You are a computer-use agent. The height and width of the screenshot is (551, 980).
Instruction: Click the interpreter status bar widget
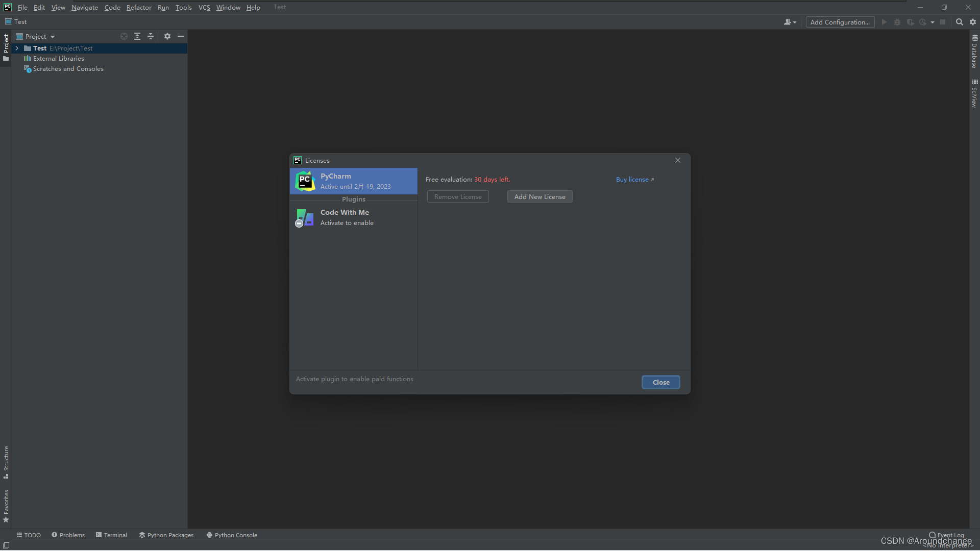[x=948, y=546]
